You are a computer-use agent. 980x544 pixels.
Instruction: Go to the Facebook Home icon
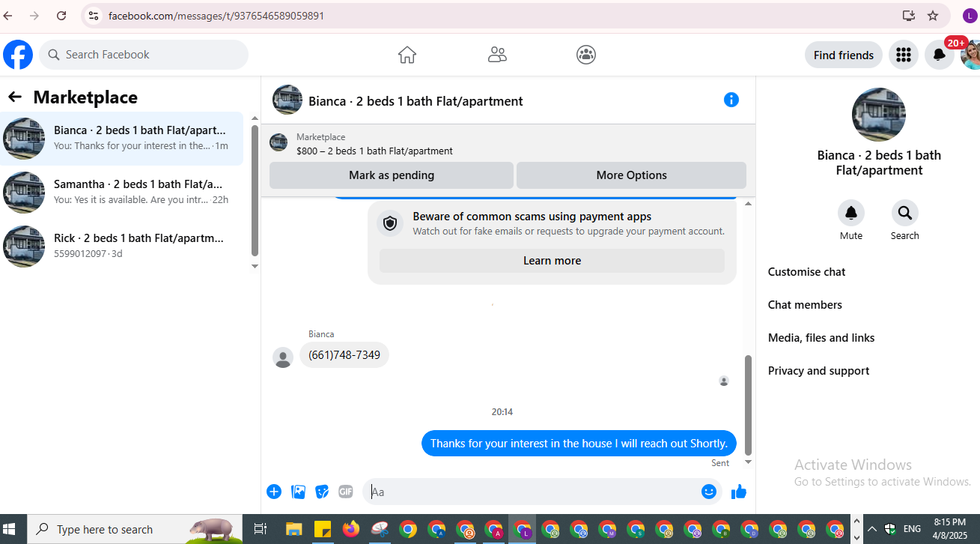tap(407, 55)
